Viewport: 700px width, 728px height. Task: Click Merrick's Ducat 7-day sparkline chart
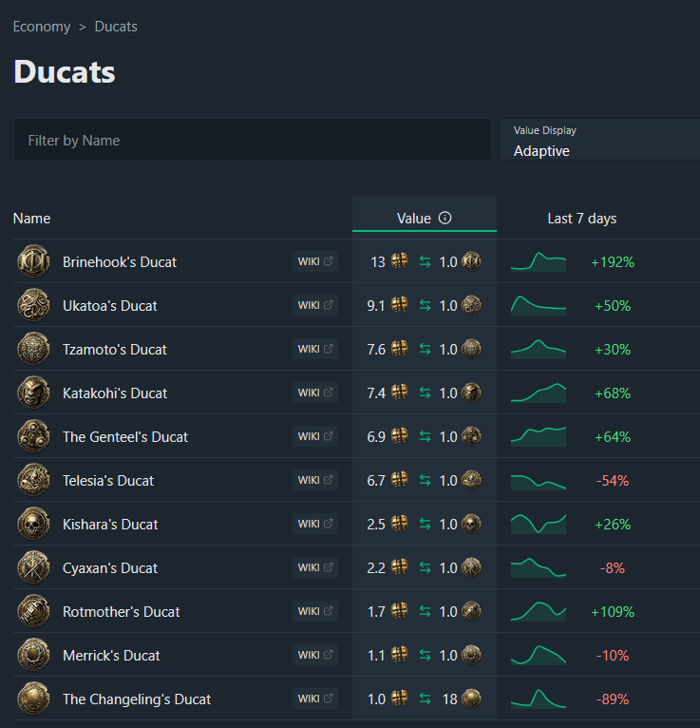(539, 655)
